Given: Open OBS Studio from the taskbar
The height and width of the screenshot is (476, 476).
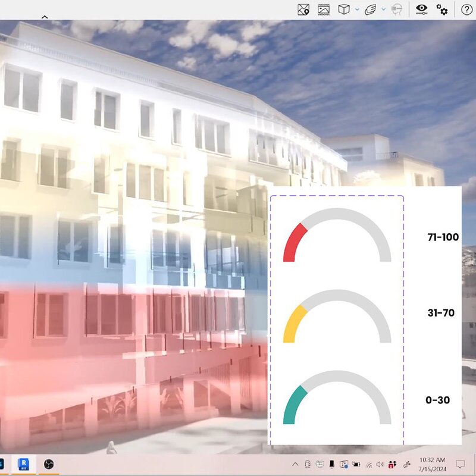Looking at the screenshot, I should (x=49, y=464).
